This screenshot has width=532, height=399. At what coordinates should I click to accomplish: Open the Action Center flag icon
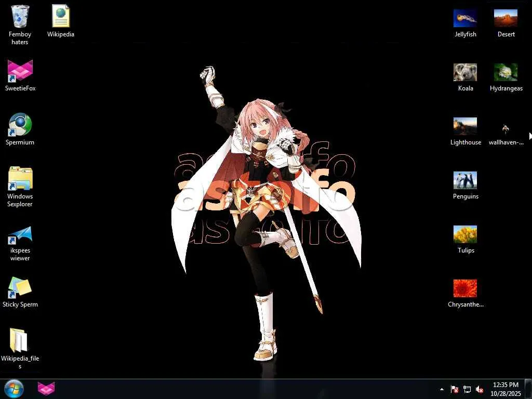[455, 389]
